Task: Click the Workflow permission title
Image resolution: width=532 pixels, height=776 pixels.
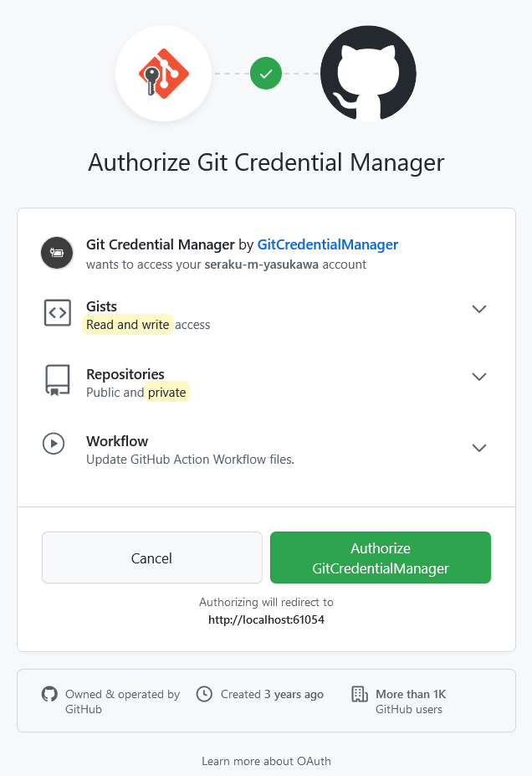Action: click(117, 441)
